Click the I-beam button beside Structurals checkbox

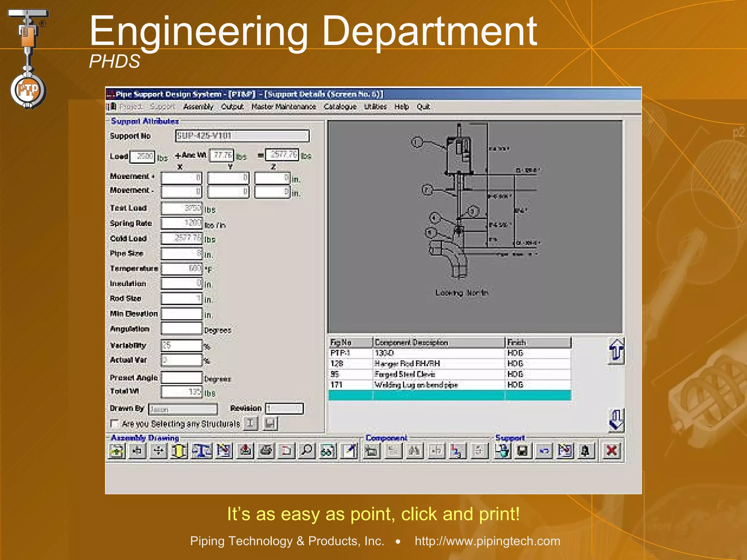coord(251,424)
